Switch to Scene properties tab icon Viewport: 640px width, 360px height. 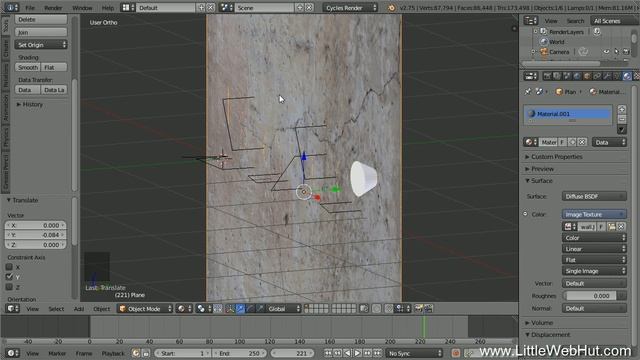[567, 76]
